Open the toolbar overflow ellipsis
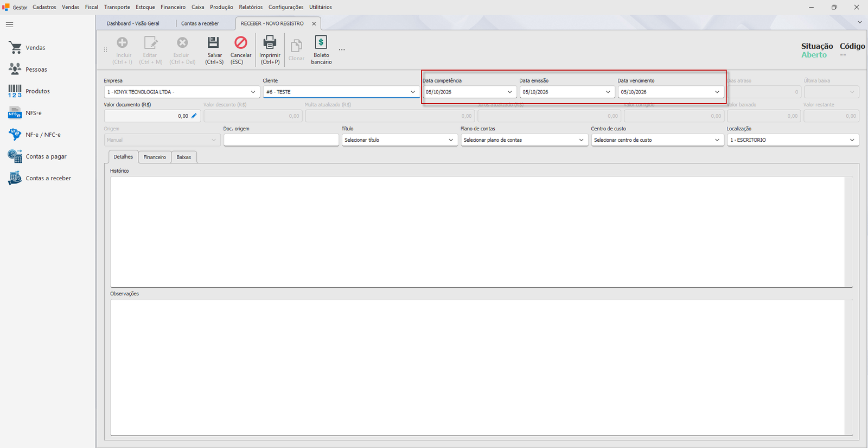Viewport: 868px width, 448px height. click(342, 50)
